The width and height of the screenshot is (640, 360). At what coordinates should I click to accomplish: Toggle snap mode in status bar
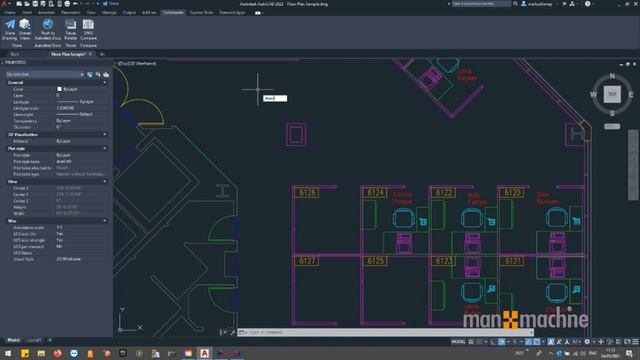tap(480, 342)
